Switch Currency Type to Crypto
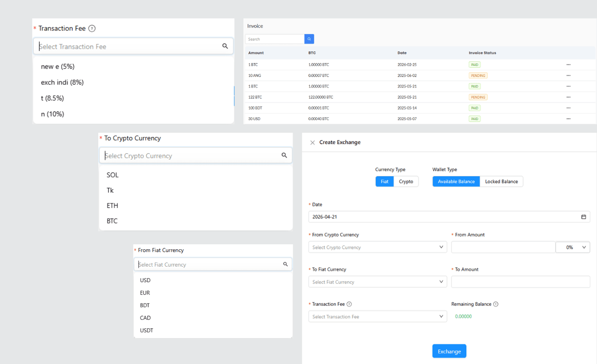This screenshot has height=364, width=597. pyautogui.click(x=406, y=181)
